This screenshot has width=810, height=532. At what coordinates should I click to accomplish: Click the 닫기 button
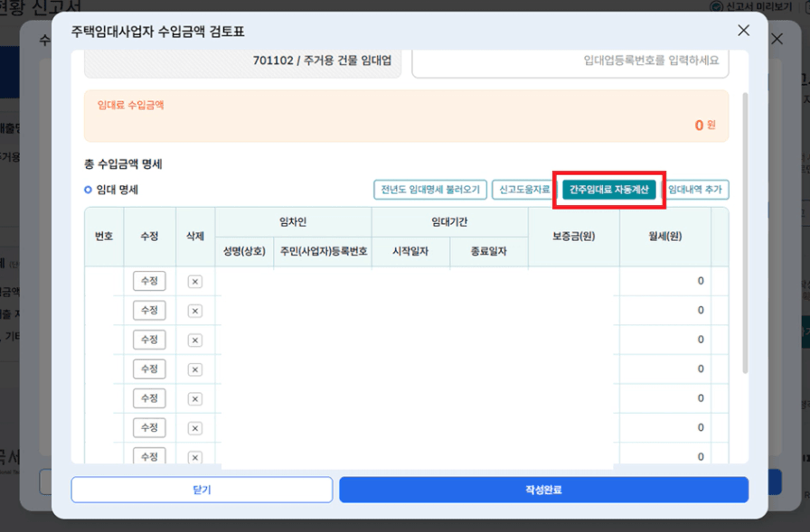click(202, 490)
